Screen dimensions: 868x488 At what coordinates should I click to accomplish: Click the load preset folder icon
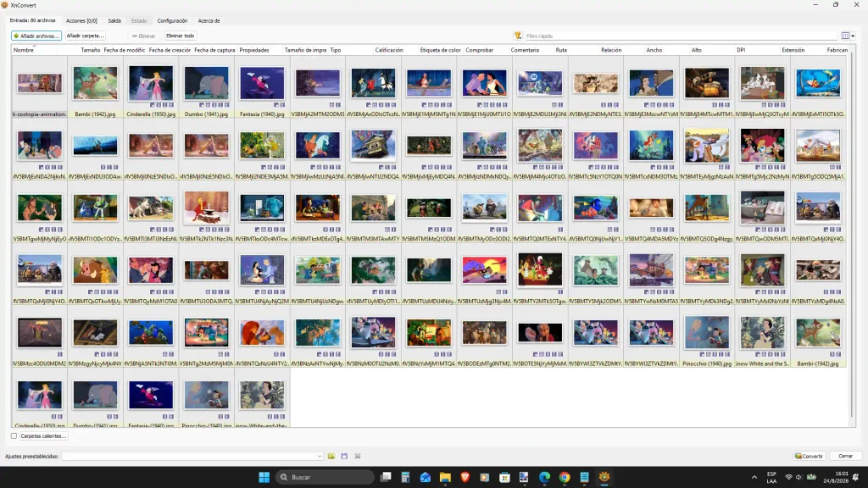tap(331, 456)
